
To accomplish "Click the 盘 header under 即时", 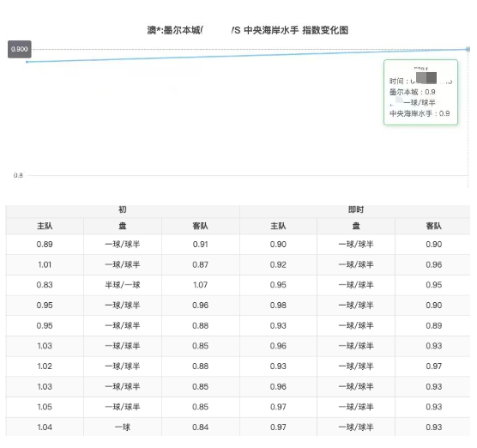I will click(x=356, y=226).
